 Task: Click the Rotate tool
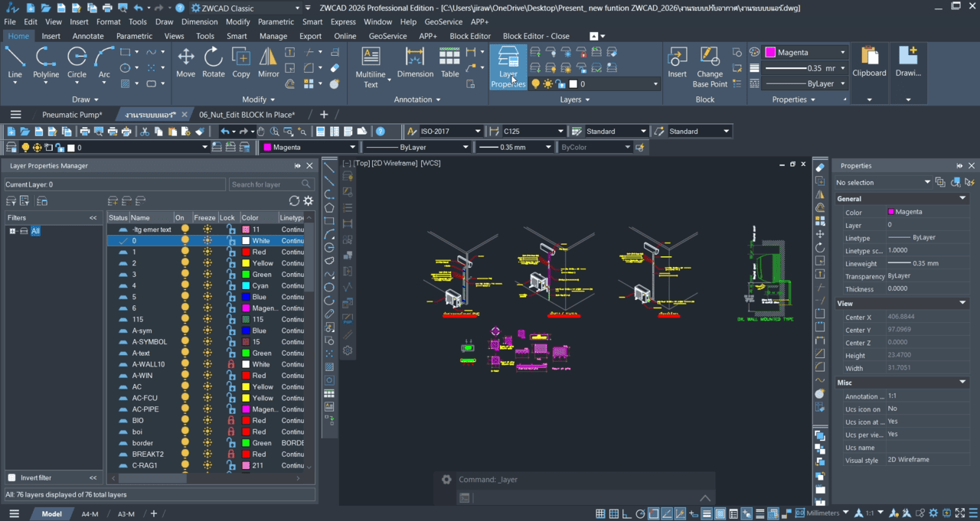coord(213,63)
